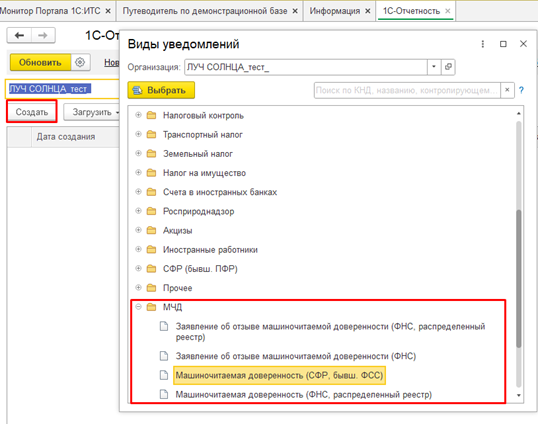538x424 pixels.
Task: Open the Загрузить dropdown button
Action: tap(91, 112)
